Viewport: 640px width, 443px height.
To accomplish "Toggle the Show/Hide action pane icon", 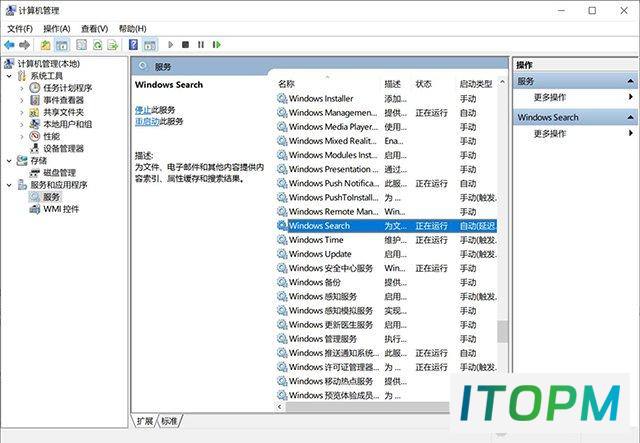I will tap(150, 45).
